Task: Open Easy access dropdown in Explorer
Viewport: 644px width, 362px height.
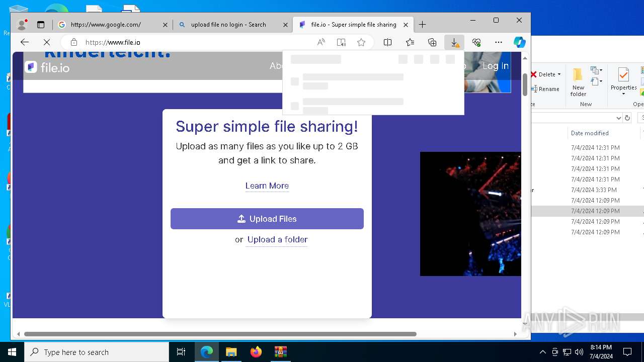Action: pyautogui.click(x=596, y=81)
